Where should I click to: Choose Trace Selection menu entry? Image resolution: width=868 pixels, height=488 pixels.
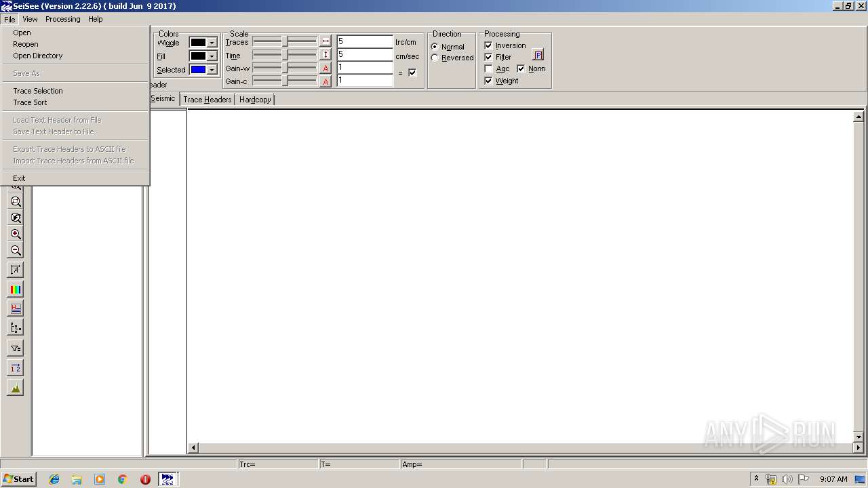click(x=75, y=91)
